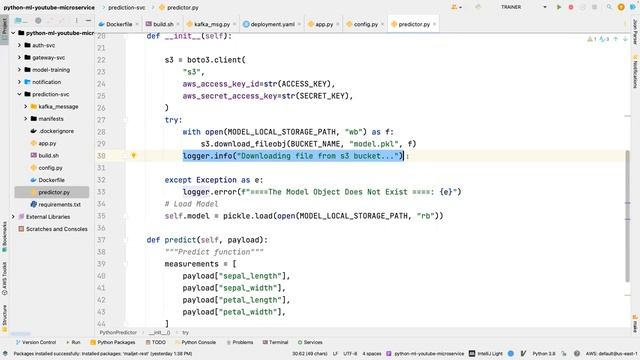
Task: Open the TODO tool window
Action: 156,342
